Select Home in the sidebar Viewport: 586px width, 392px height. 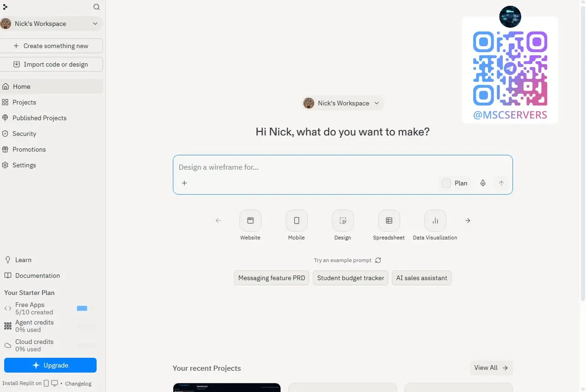tap(51, 86)
